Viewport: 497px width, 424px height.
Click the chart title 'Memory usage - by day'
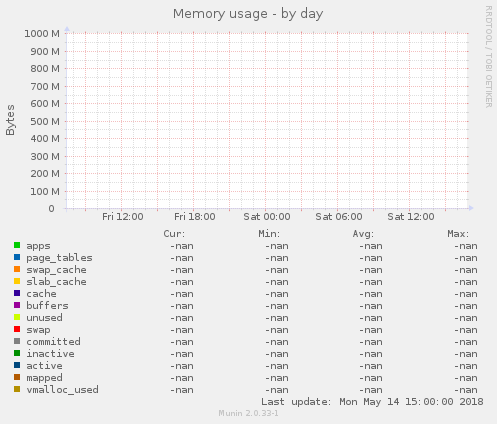coord(248,14)
